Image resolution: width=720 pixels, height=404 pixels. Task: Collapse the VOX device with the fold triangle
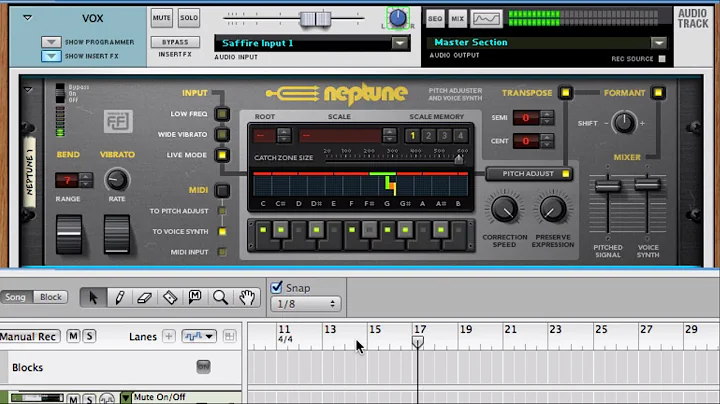(x=28, y=18)
